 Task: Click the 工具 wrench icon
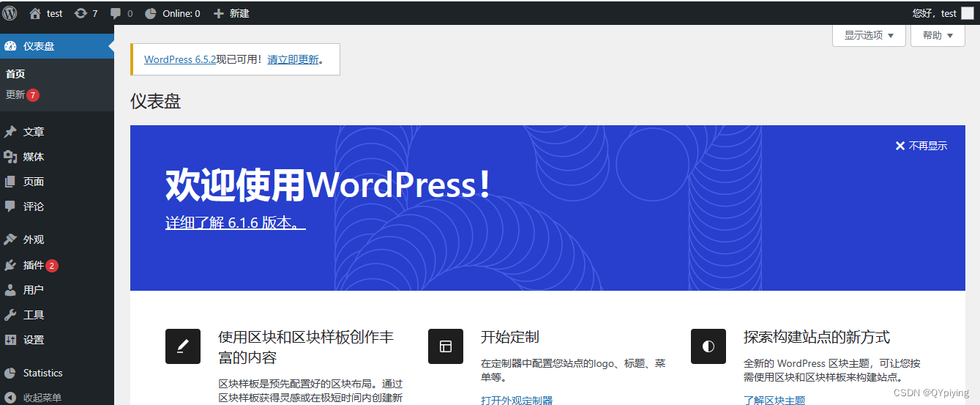10,315
